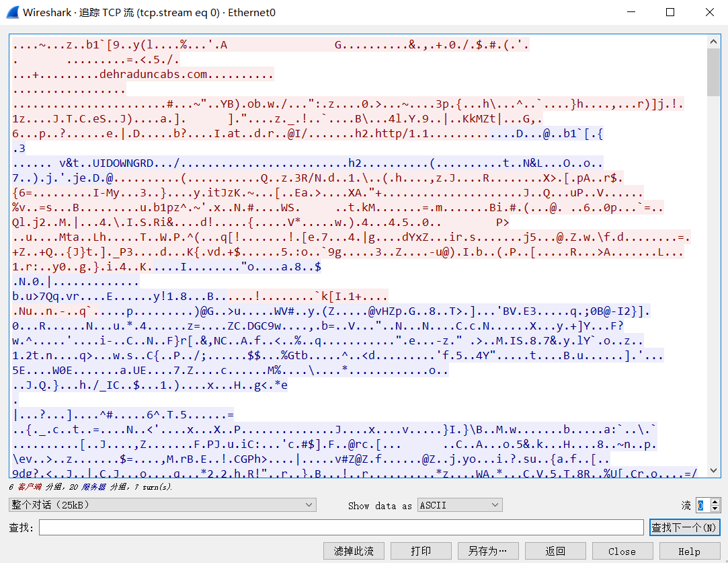Image resolution: width=728 pixels, height=563 pixels.
Task: Increase the stream number with the up stepper
Action: [715, 500]
